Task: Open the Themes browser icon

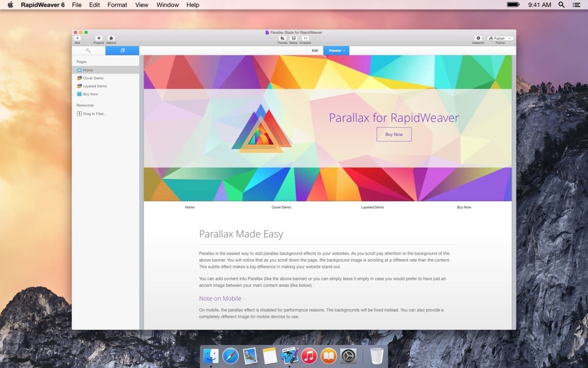Action: coord(282,38)
